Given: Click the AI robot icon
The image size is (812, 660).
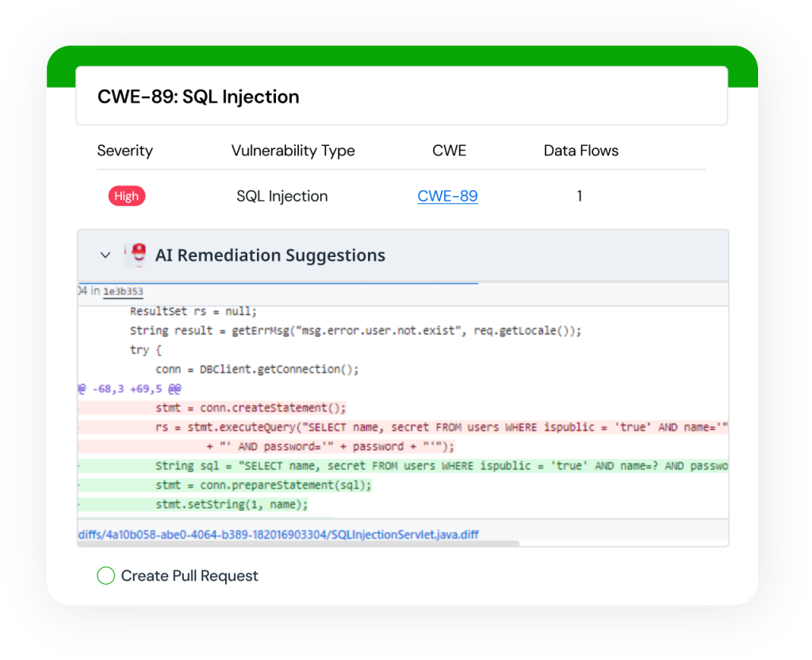Looking at the screenshot, I should pyautogui.click(x=137, y=255).
